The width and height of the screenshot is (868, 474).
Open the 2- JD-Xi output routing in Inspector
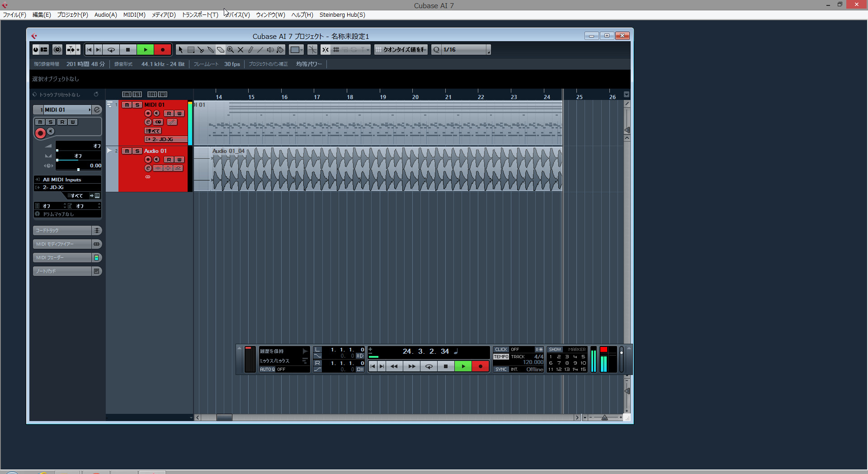pos(67,187)
